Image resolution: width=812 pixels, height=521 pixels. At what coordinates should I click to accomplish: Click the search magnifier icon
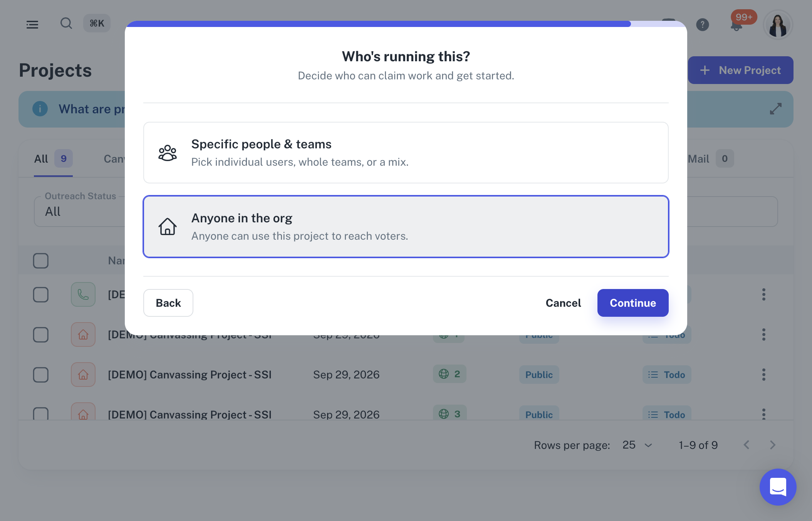click(x=66, y=24)
